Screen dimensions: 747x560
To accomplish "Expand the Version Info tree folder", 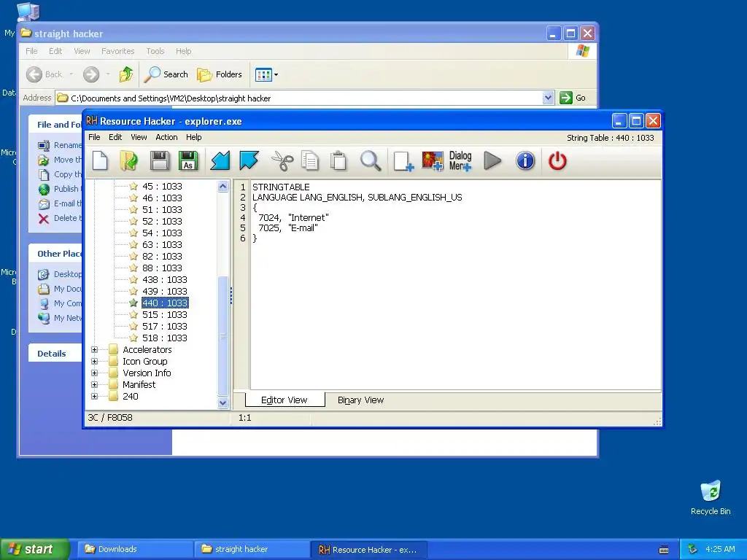I will pos(94,373).
